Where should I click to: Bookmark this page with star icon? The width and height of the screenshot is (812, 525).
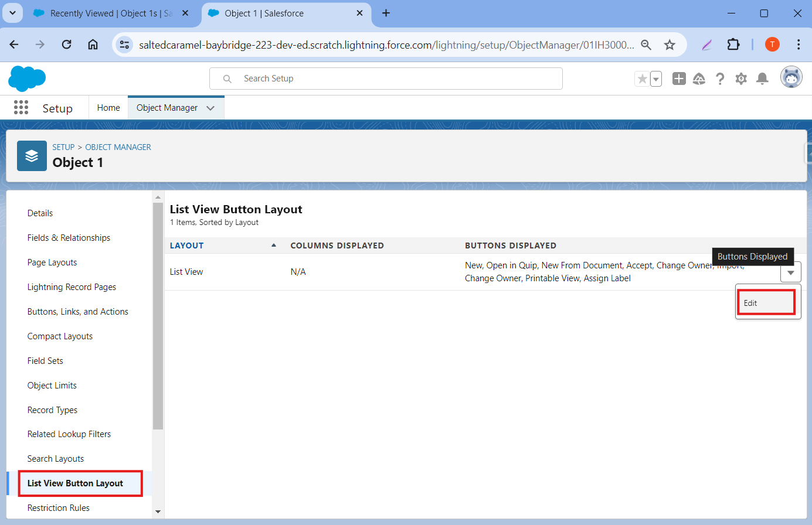[x=670, y=45]
